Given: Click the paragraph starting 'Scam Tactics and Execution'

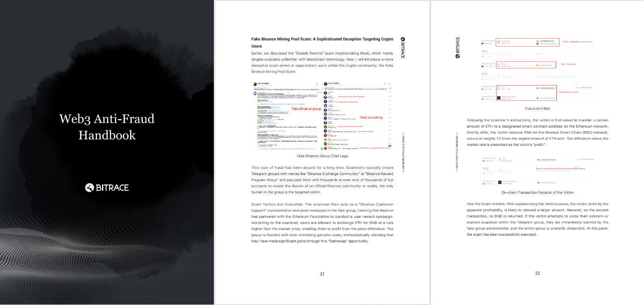Looking at the screenshot, I should tap(322, 223).
